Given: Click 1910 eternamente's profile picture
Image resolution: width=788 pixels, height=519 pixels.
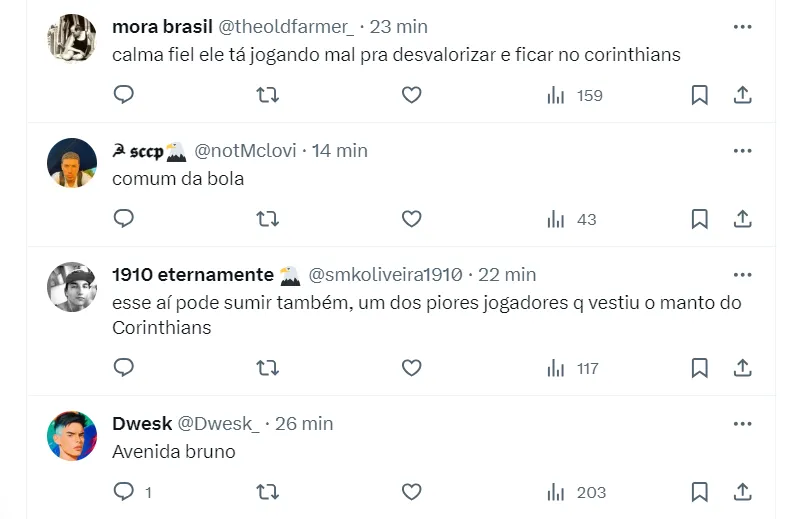Looking at the screenshot, I should point(72,287).
